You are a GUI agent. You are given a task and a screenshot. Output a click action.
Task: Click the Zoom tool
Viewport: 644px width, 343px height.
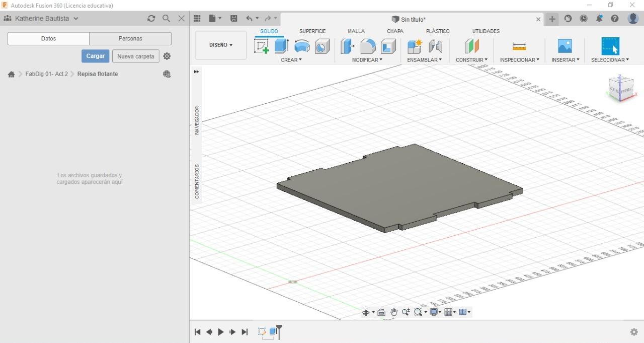click(x=406, y=312)
